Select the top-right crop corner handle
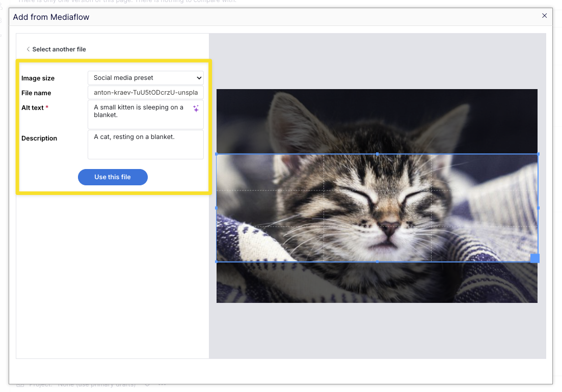 (x=538, y=154)
